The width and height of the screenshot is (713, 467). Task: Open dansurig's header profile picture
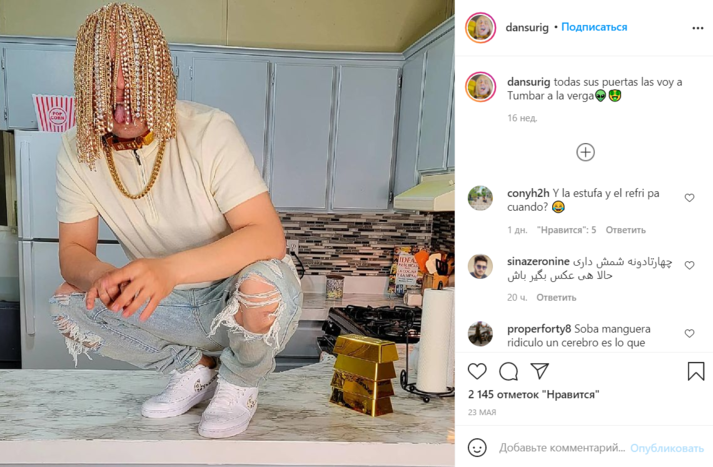click(x=480, y=28)
